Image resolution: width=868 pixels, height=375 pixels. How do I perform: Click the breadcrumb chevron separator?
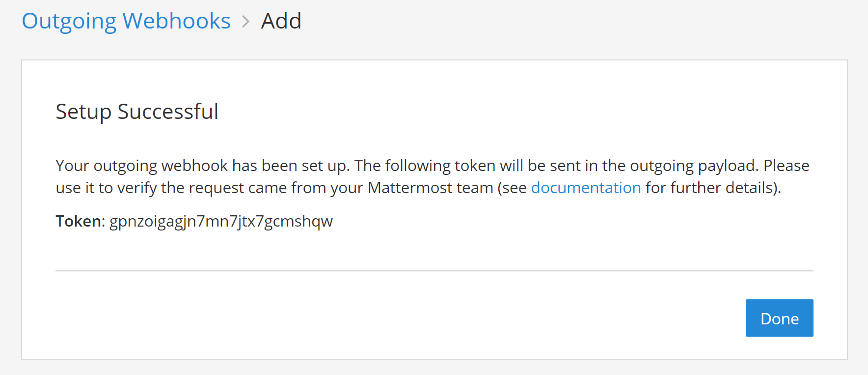[x=246, y=22]
